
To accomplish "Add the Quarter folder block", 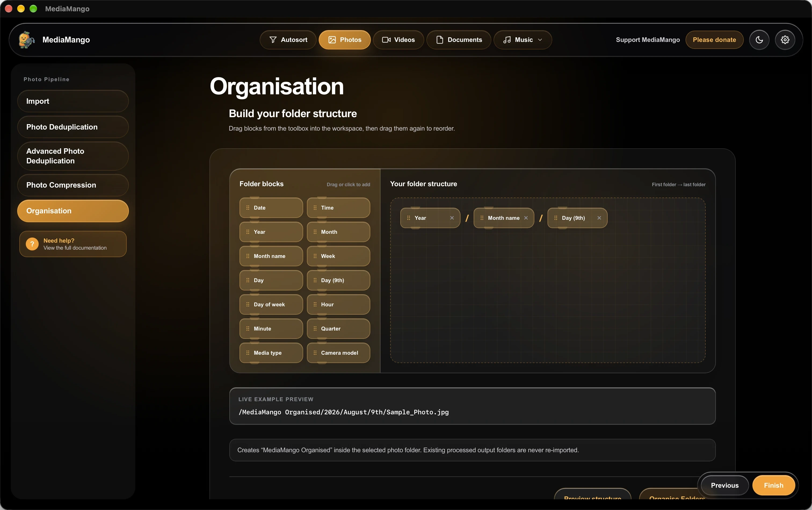I will point(338,329).
